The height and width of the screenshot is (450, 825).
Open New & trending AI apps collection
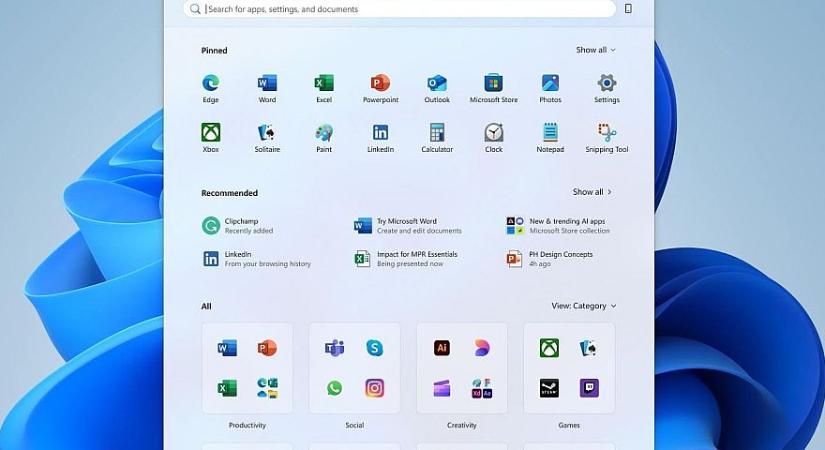point(558,226)
